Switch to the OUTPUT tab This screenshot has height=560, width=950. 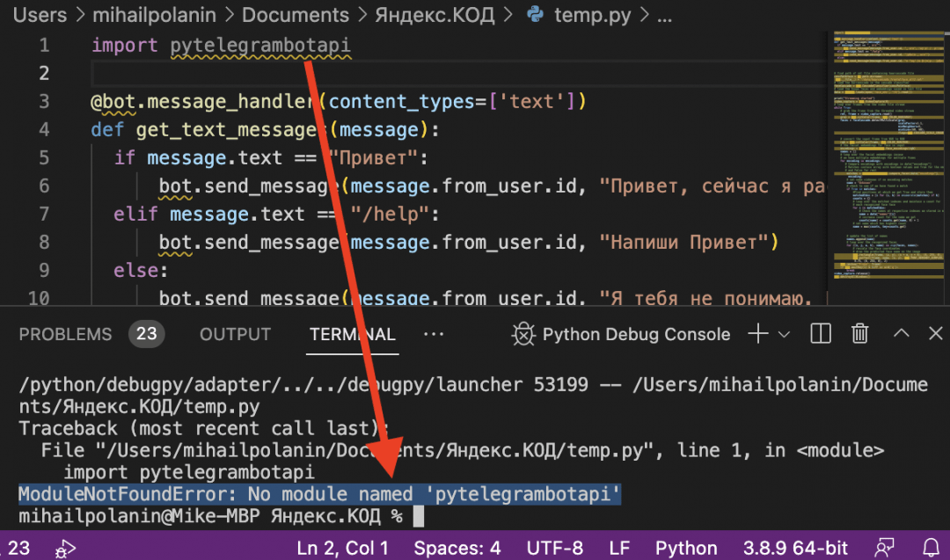click(x=235, y=334)
